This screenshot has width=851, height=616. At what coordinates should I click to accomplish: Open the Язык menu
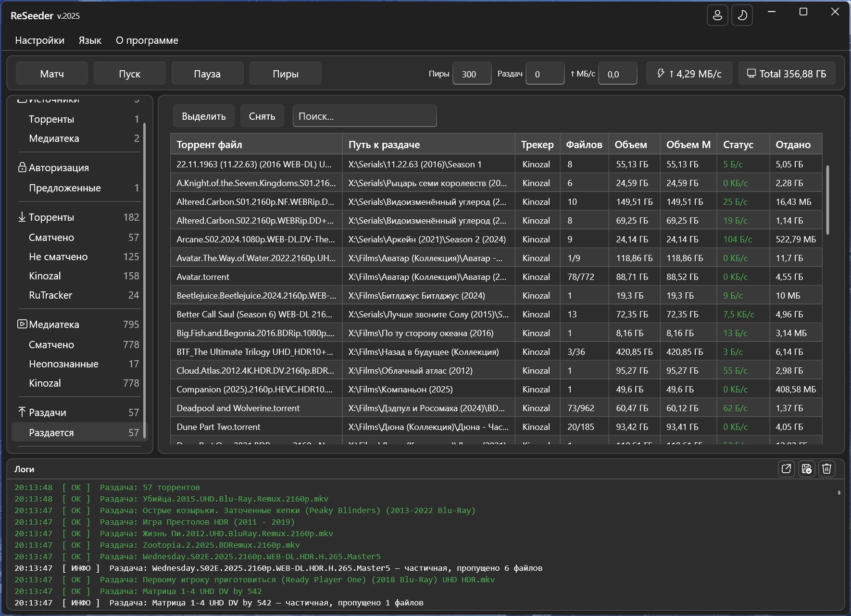[x=90, y=40]
